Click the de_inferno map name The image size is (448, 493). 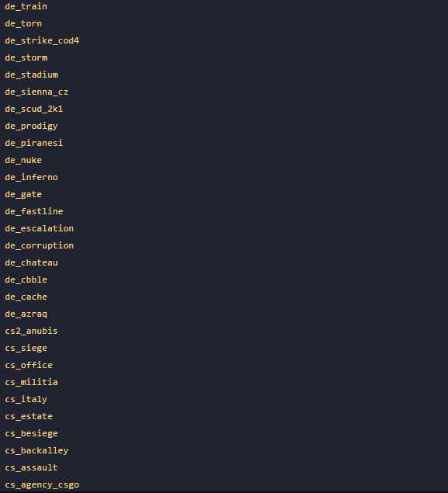point(31,177)
